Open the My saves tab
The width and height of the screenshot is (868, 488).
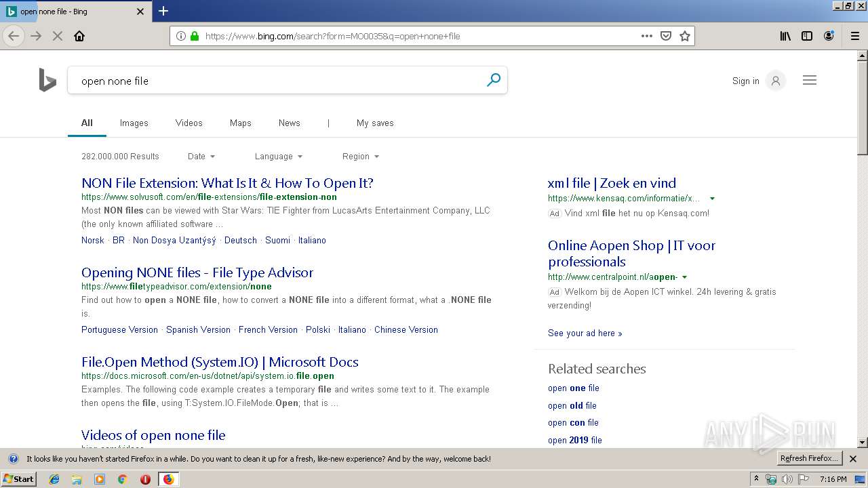coord(375,123)
